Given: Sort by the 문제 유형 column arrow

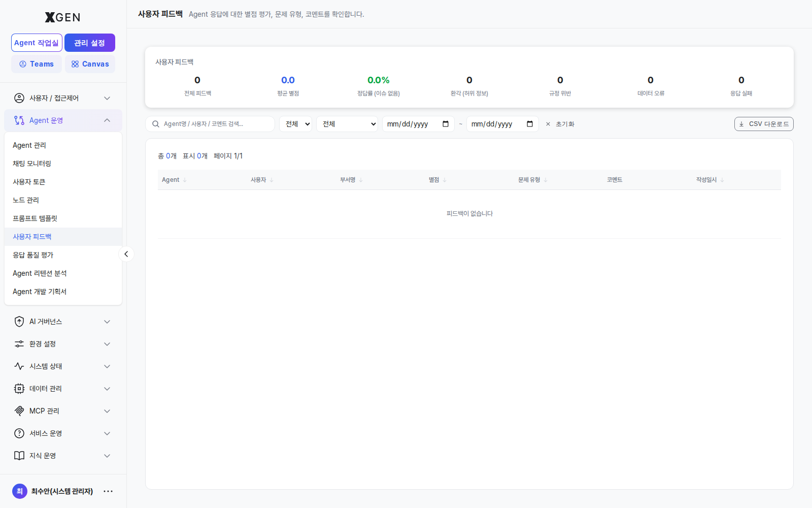Looking at the screenshot, I should 546,180.
